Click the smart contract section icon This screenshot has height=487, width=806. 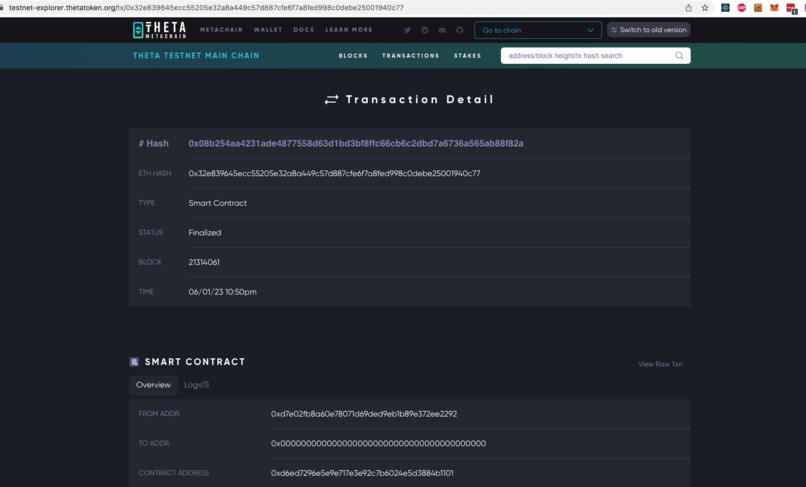(134, 362)
